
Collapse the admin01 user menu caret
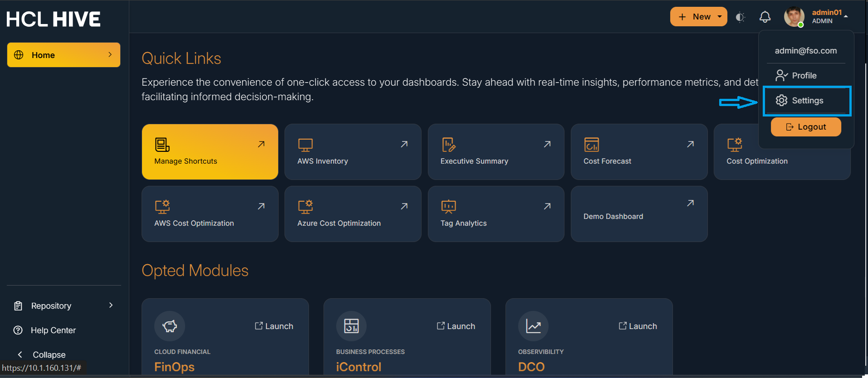[x=846, y=17]
